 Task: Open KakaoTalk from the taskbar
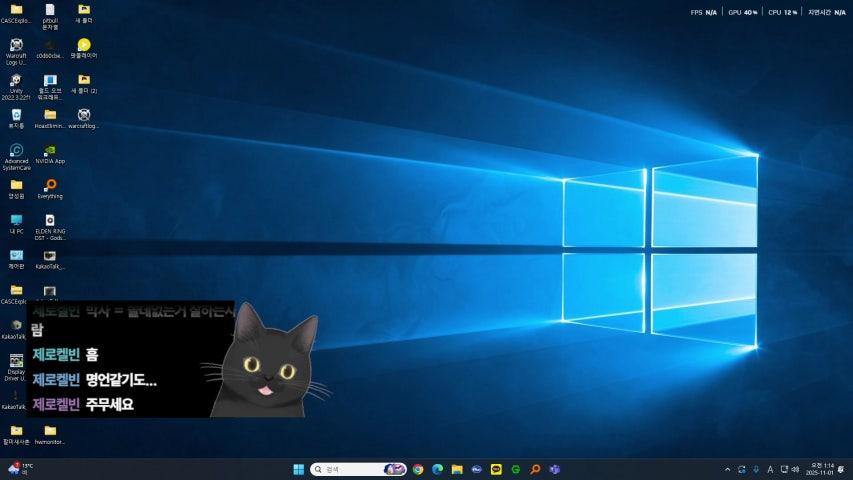(496, 469)
